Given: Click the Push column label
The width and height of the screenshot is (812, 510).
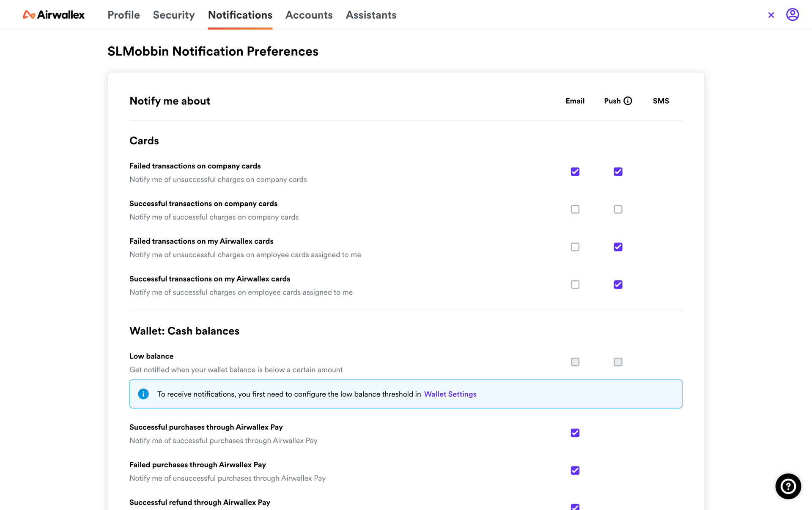Looking at the screenshot, I should (612, 101).
